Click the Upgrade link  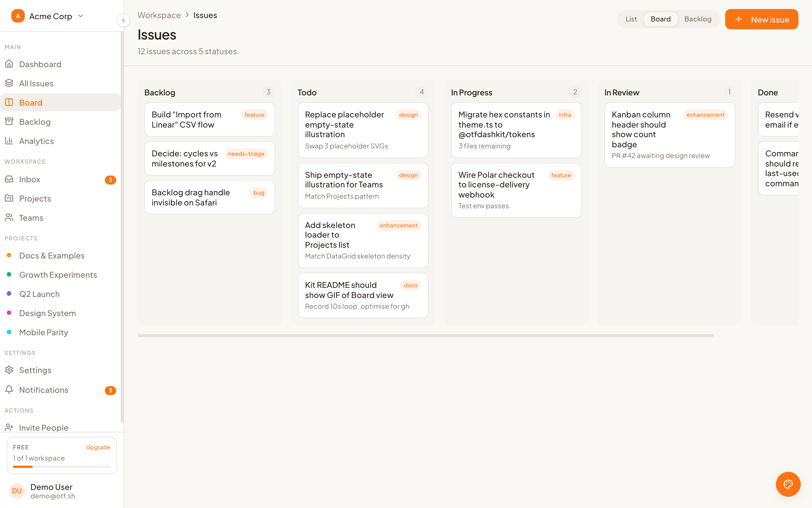pos(98,447)
